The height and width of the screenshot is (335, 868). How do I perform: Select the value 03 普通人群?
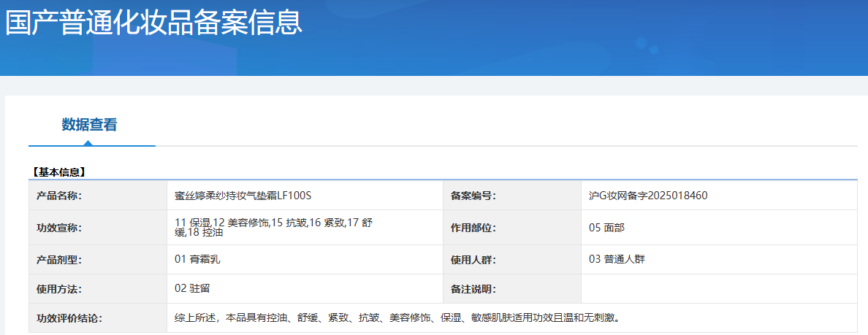[x=617, y=258]
